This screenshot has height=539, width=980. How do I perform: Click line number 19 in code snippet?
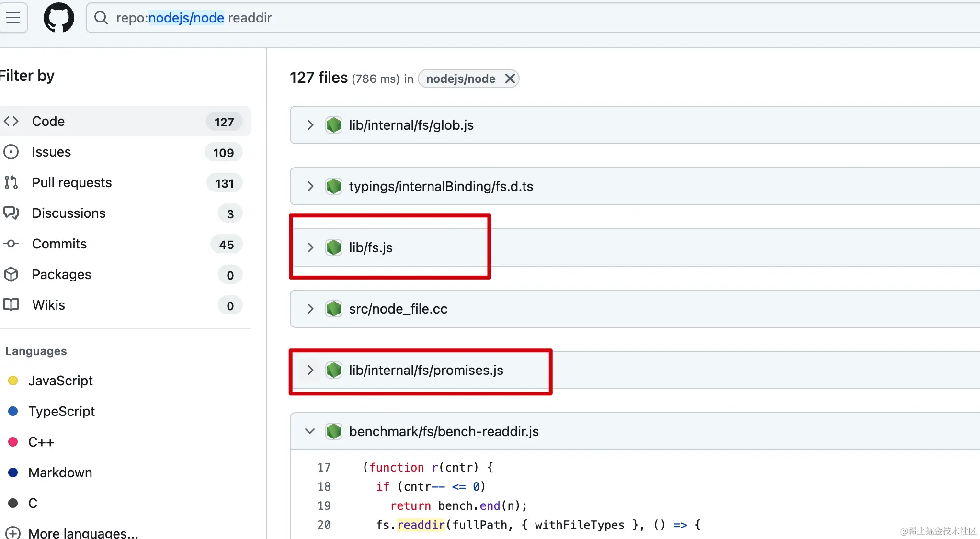pos(324,505)
